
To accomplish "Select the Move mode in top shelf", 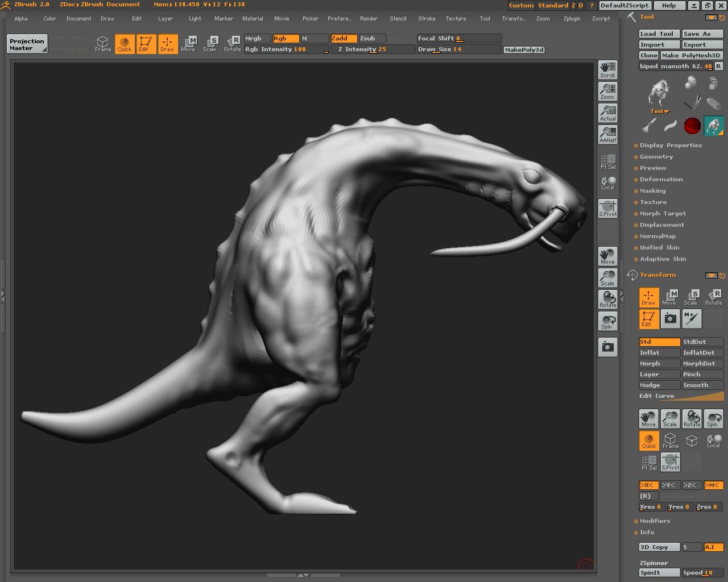I will 188,44.
